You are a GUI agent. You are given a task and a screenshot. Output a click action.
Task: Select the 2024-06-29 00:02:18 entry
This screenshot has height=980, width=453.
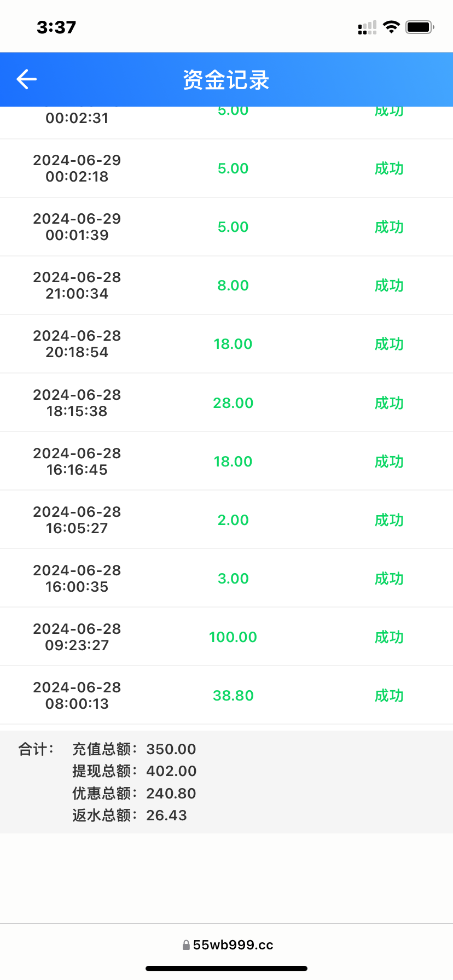[77, 168]
